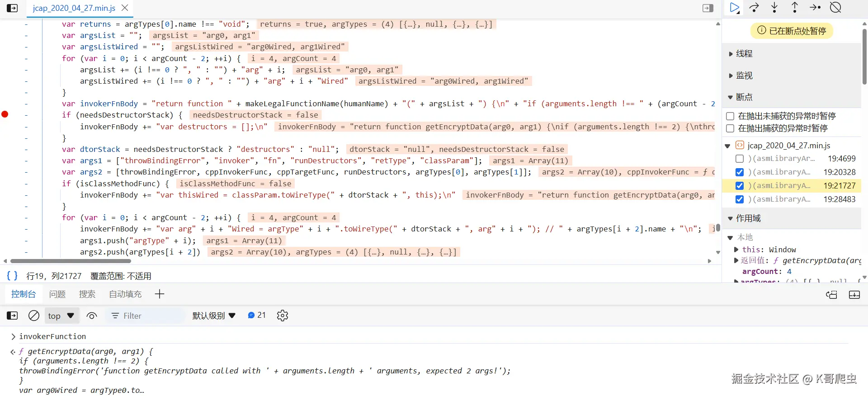Enable the breakpoint at 19:4699
Image resolution: width=868 pixels, height=396 pixels.
[740, 159]
